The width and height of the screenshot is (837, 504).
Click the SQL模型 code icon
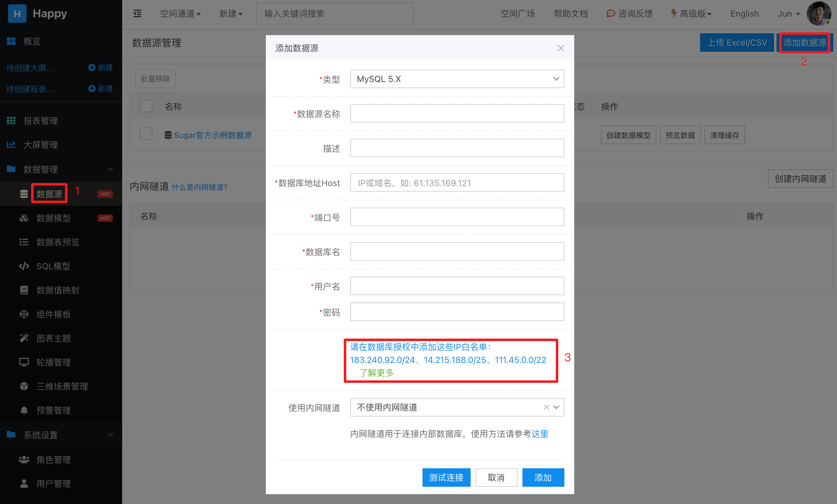pyautogui.click(x=24, y=266)
